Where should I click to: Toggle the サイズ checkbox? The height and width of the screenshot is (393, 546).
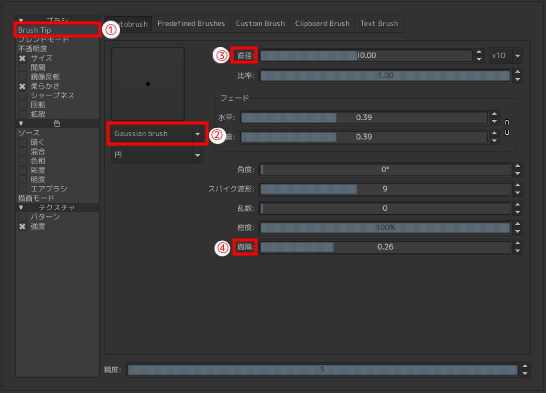pyautogui.click(x=22, y=58)
